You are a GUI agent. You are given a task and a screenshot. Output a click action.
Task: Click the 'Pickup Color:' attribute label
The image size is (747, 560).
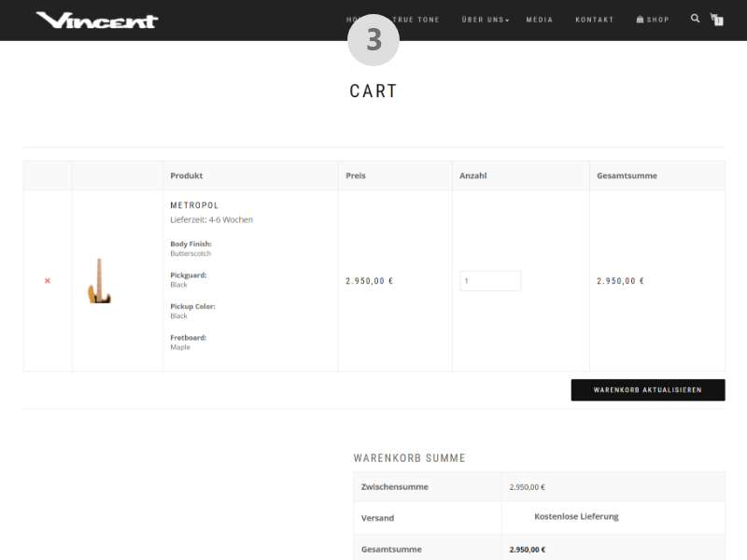tap(192, 306)
